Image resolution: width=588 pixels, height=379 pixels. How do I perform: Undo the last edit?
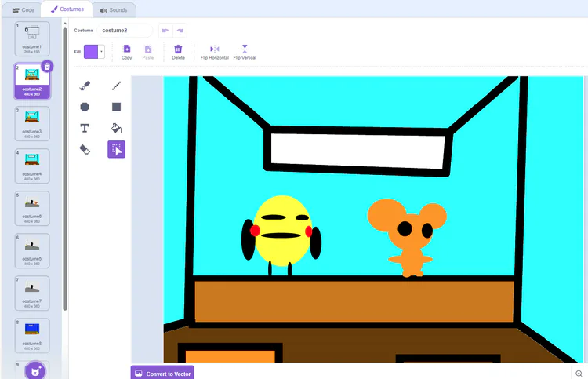point(165,31)
